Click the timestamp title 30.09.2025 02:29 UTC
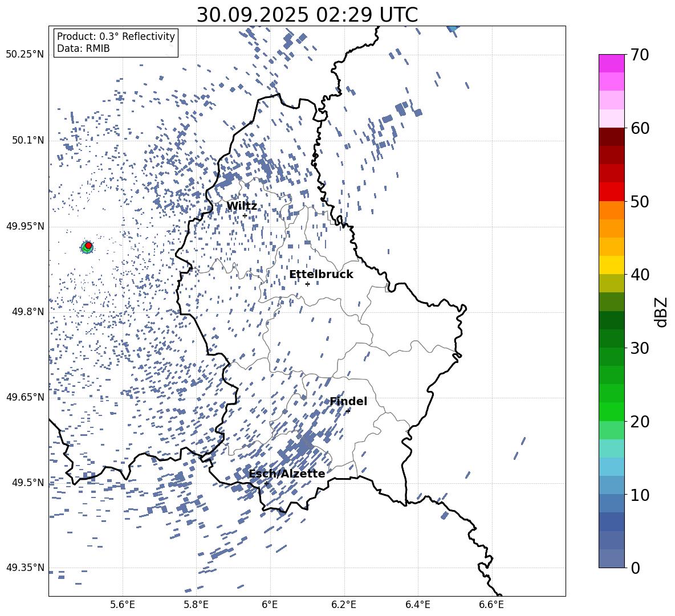 coord(307,15)
